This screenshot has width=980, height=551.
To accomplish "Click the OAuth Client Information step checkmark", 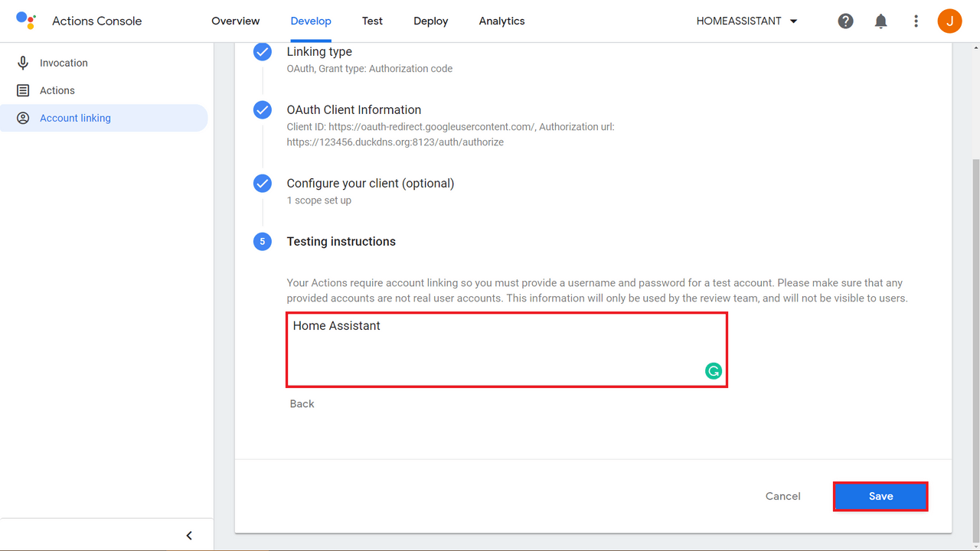I will click(263, 110).
